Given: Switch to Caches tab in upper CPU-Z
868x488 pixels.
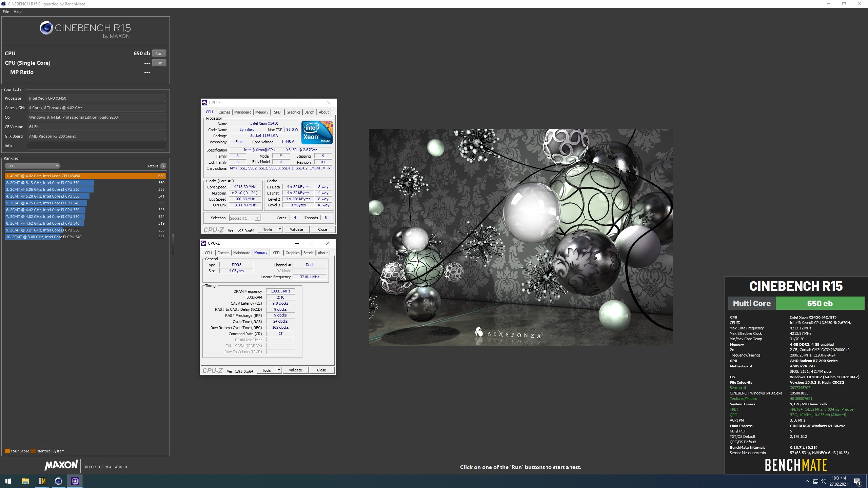Looking at the screenshot, I should point(224,112).
